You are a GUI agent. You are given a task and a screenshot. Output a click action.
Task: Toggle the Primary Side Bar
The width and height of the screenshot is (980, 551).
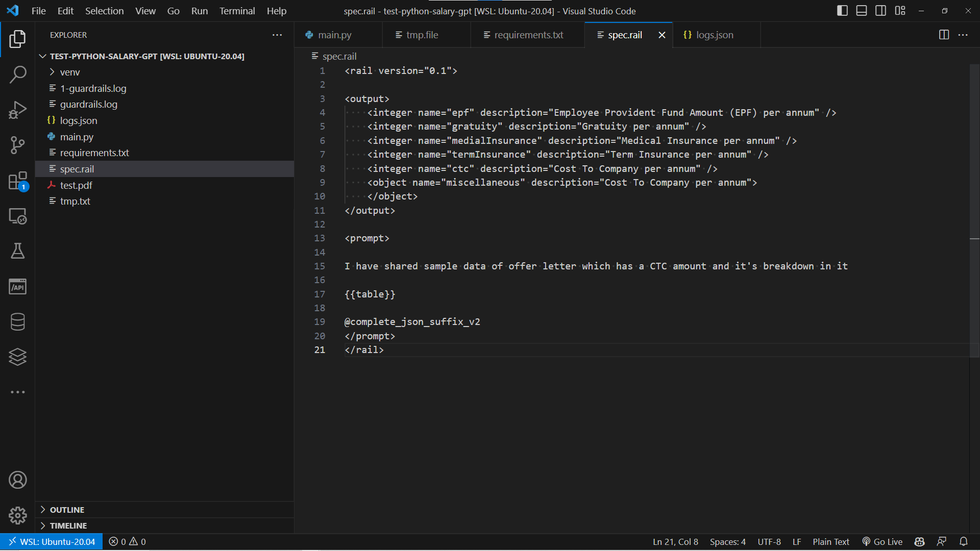click(842, 10)
